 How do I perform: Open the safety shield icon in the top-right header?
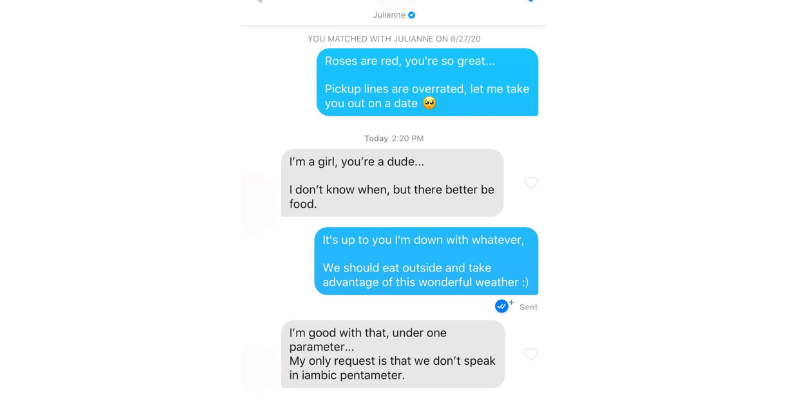(531, 1)
